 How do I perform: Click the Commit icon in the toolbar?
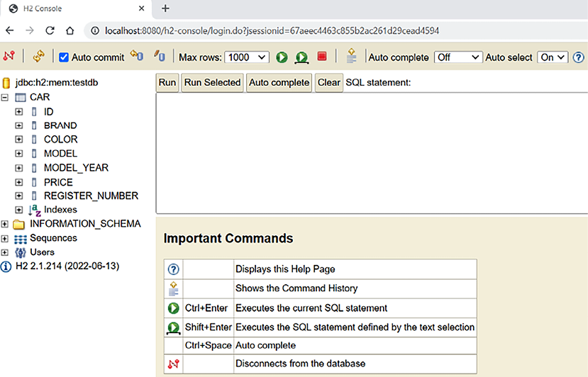tap(137, 57)
